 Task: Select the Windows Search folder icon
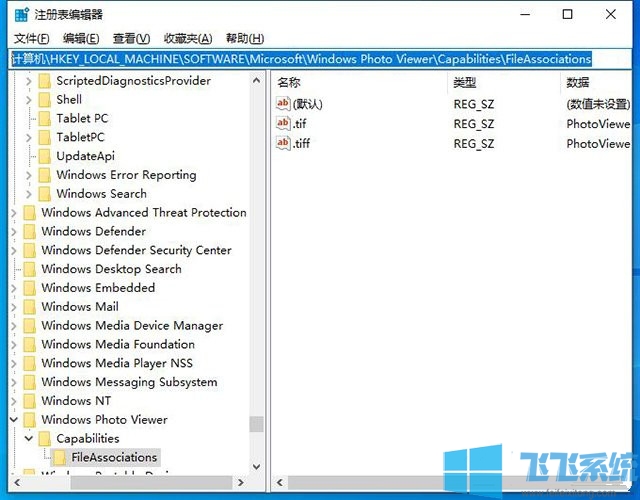coord(44,193)
